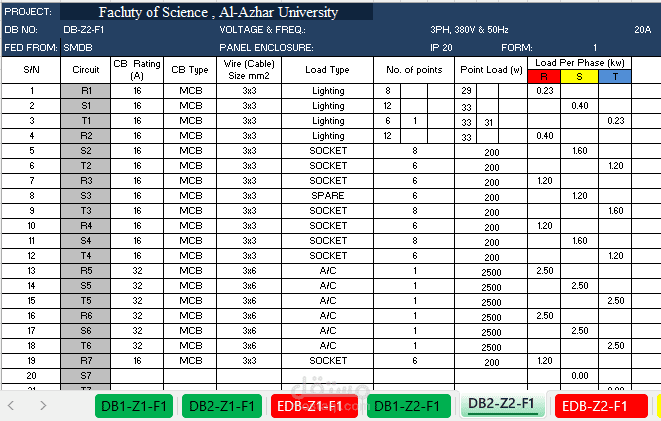
Task: Select the 0.40 S phase load in row 2
Action: click(x=579, y=106)
